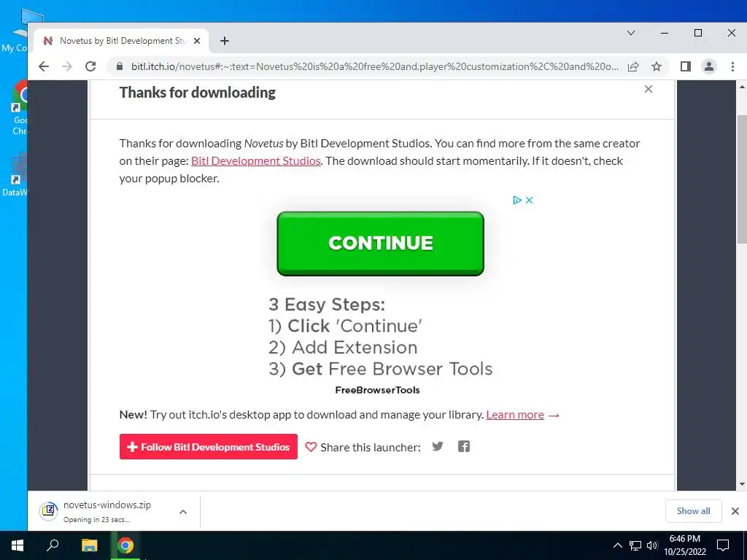Open the Chrome three-dot menu
This screenshot has height=560, width=747.
[x=732, y=66]
